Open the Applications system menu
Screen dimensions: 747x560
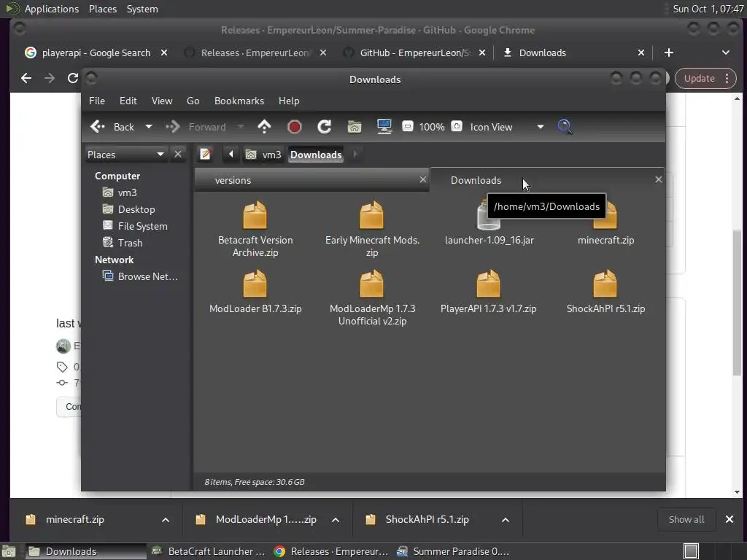(52, 9)
